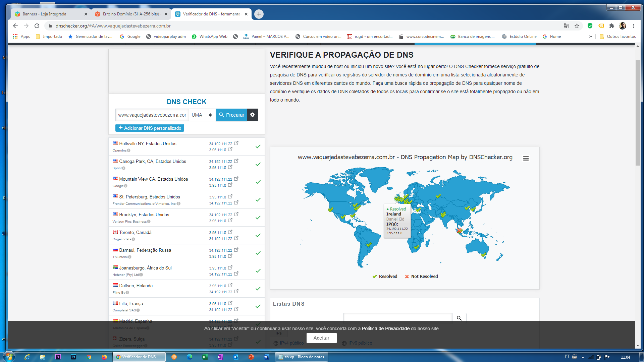Click info icon next to Opendns
This screenshot has width=644, height=362.
pos(129,150)
